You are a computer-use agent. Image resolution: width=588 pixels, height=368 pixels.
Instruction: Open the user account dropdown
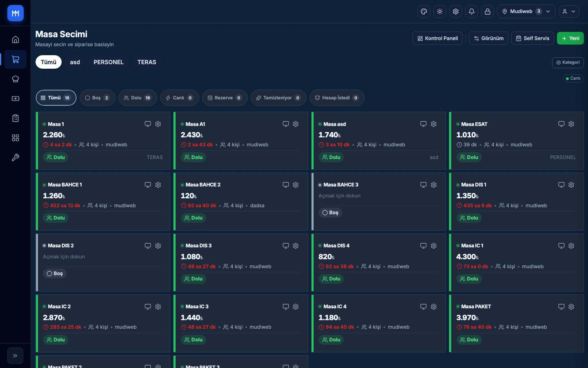click(x=569, y=11)
